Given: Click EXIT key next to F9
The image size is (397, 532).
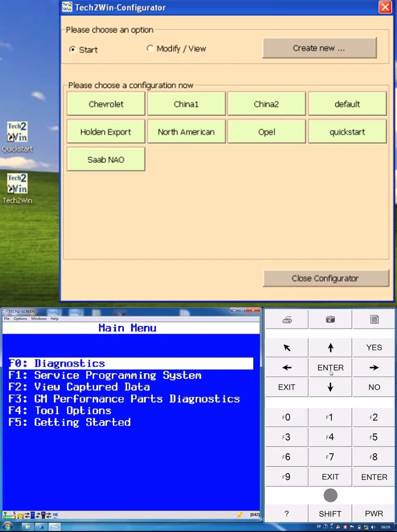Looking at the screenshot, I should pyautogui.click(x=330, y=477).
